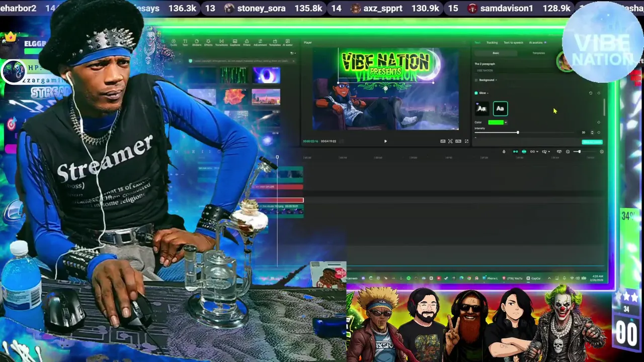The width and height of the screenshot is (644, 362).
Task: Select the fire explosion thumbnail
Action: tap(233, 97)
